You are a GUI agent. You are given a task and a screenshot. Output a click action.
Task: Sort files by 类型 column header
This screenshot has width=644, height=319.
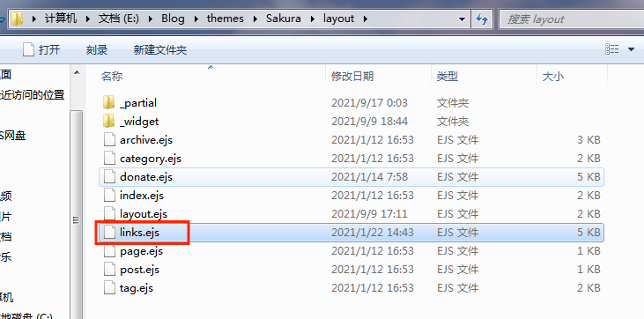point(448,76)
